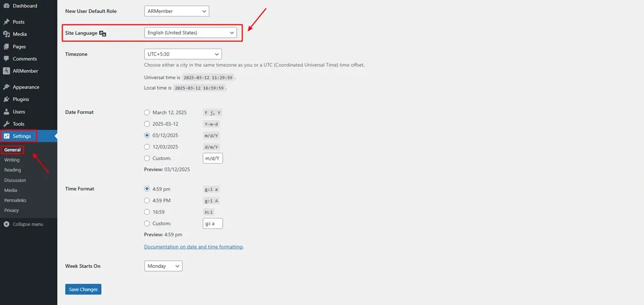Click the Site Language translation icon

click(x=102, y=33)
